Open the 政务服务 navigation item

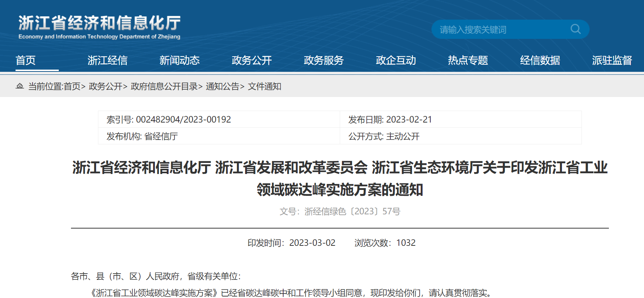pyautogui.click(x=323, y=60)
